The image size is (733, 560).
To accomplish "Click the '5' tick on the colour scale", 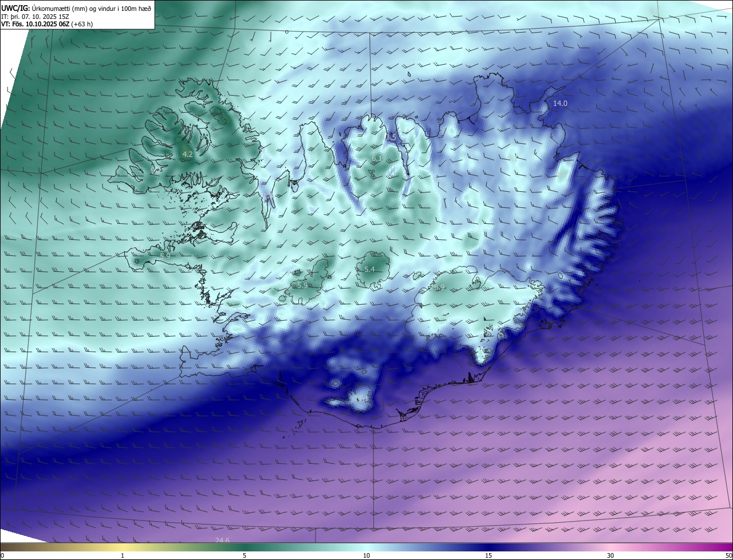I will tap(245, 555).
